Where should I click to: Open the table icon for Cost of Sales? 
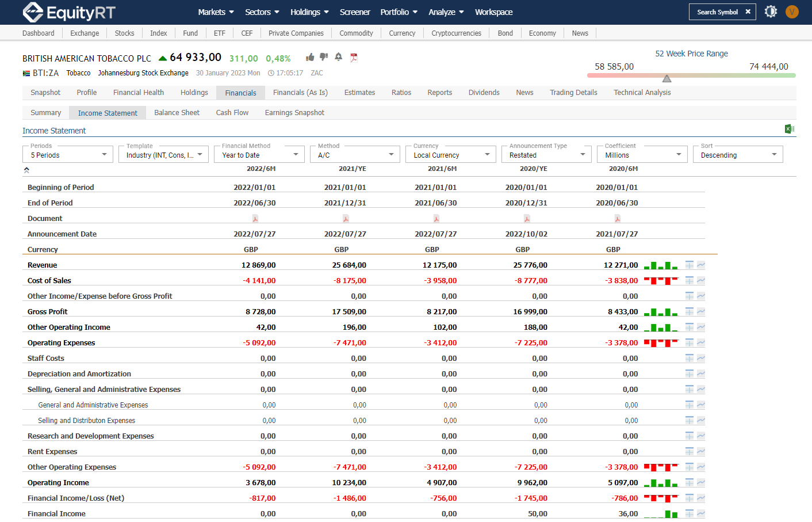(690, 280)
